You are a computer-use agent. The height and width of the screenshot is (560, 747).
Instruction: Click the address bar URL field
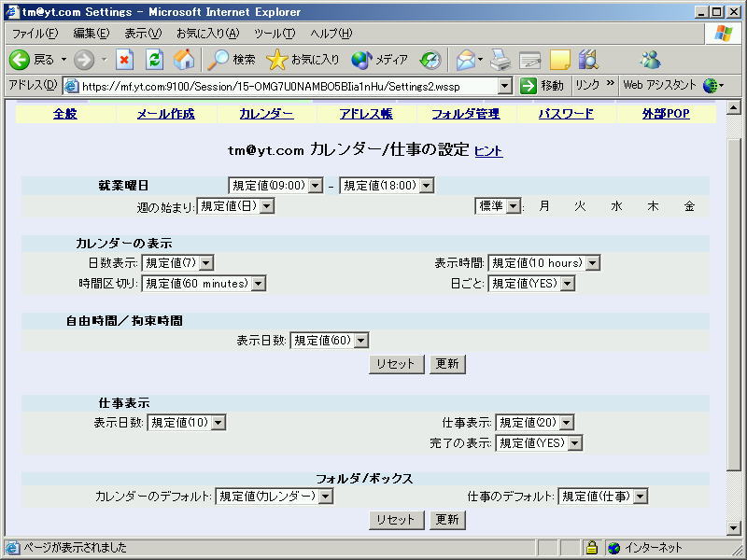[288, 86]
